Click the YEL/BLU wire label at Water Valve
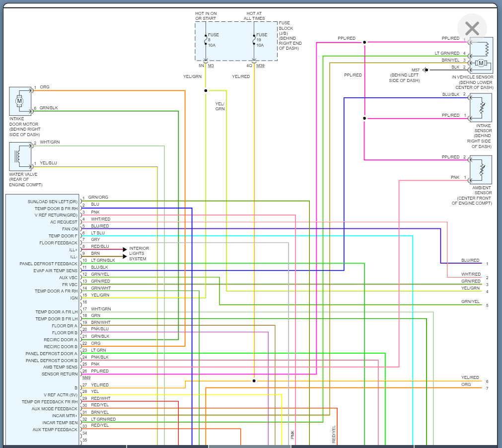Viewport: 502px width, 448px height. coord(48,163)
